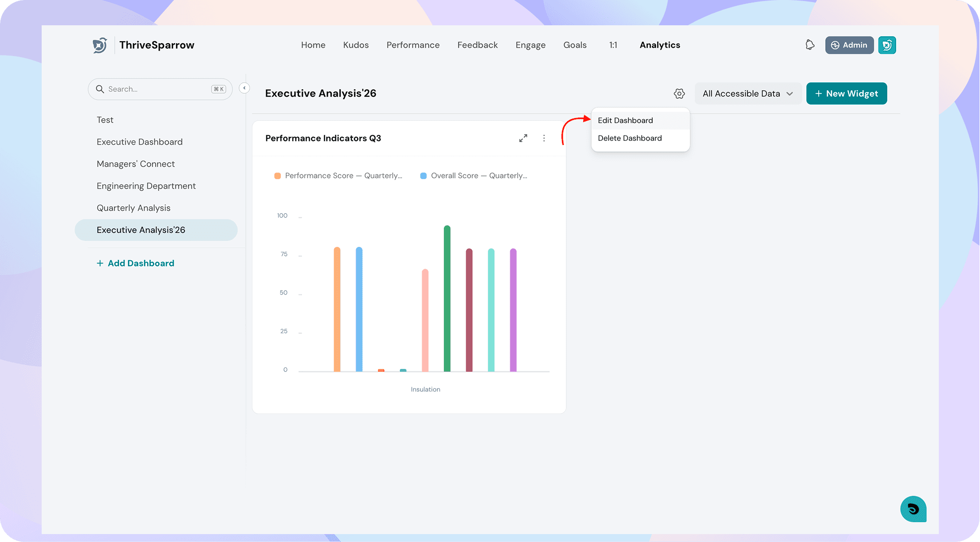
Task: Open the Feedback section
Action: coord(478,45)
